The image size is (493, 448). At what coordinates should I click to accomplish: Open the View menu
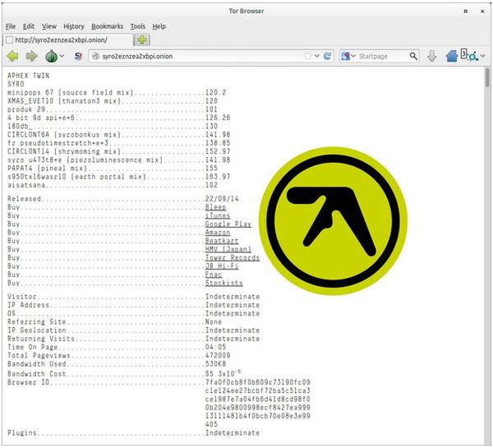(x=49, y=26)
